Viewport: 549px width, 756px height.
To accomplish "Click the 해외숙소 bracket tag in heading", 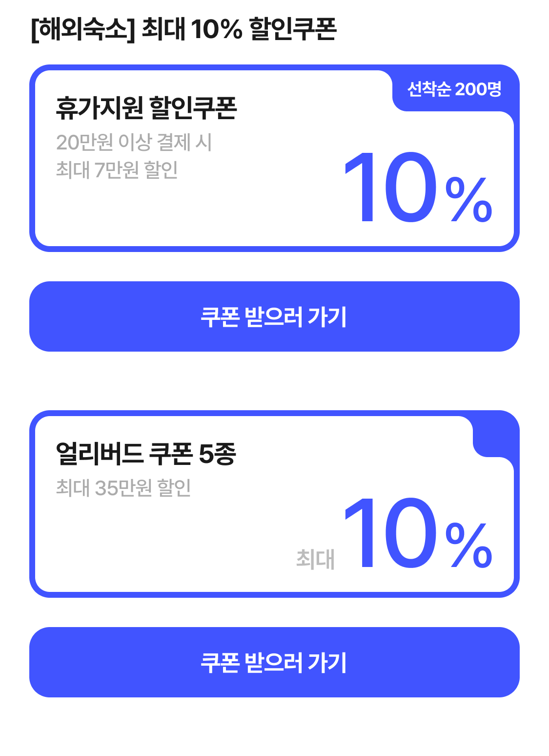I will pyautogui.click(x=82, y=29).
